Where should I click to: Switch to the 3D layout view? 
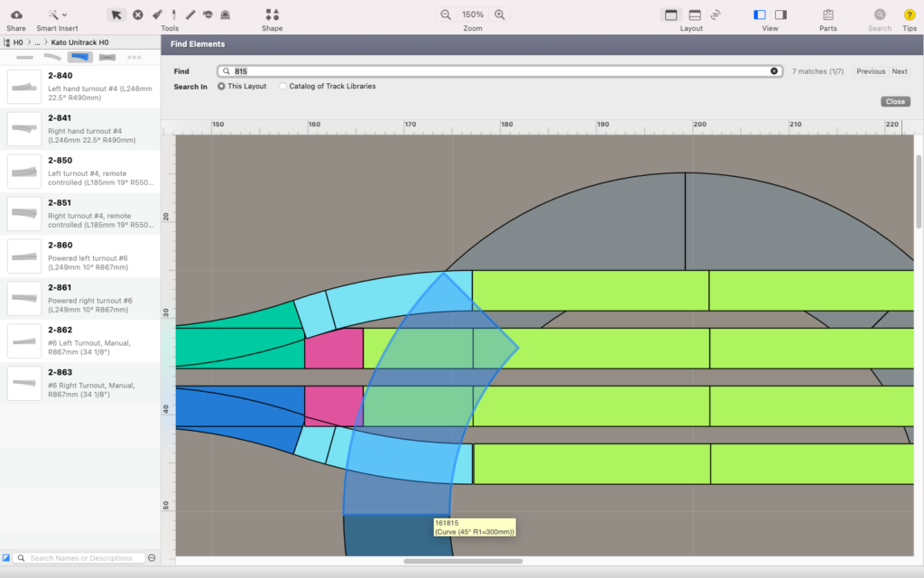coord(716,14)
